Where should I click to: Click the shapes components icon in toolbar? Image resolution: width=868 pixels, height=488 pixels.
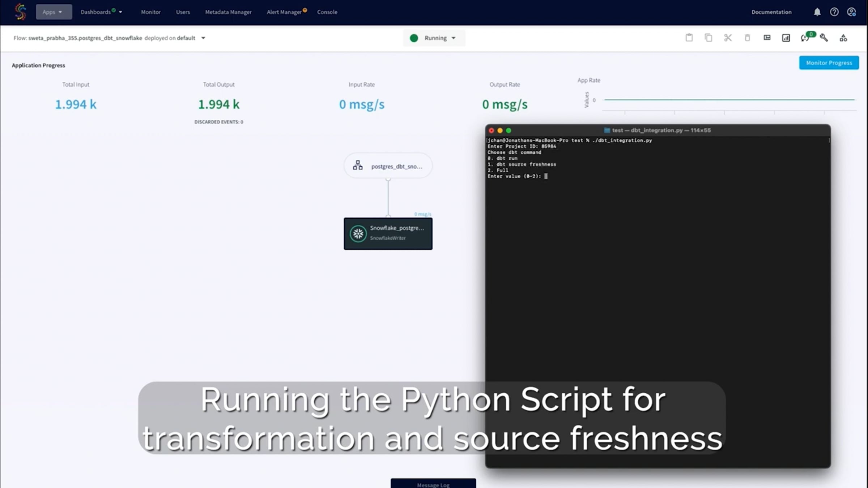(843, 38)
